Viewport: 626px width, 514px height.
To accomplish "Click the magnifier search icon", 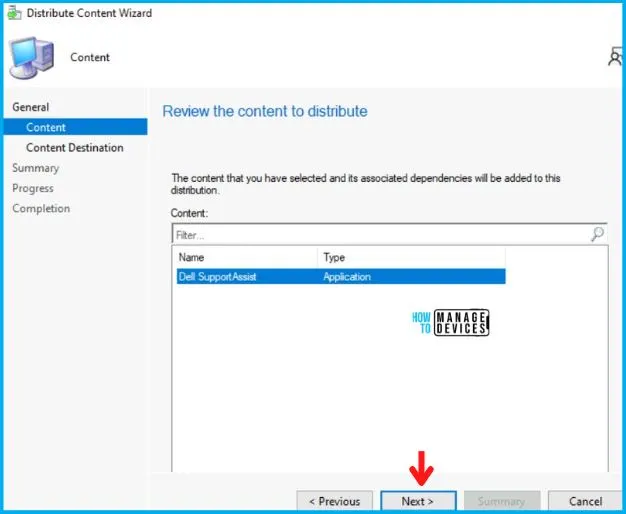I will (597, 234).
